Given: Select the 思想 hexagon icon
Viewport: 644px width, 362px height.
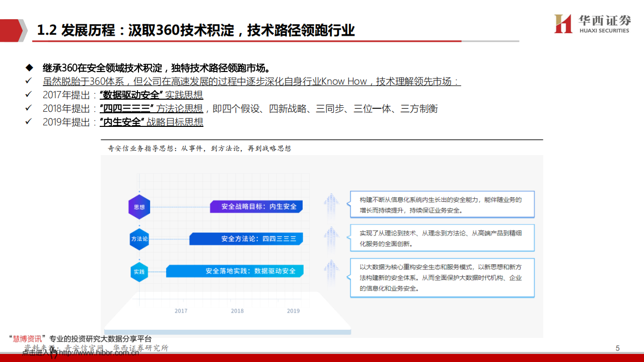Looking at the screenshot, I should (139, 206).
